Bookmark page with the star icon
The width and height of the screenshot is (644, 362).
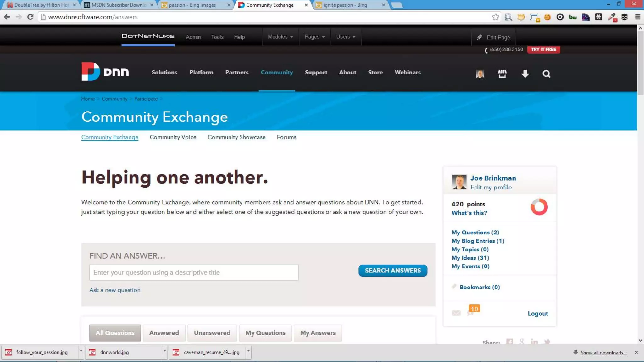click(496, 17)
